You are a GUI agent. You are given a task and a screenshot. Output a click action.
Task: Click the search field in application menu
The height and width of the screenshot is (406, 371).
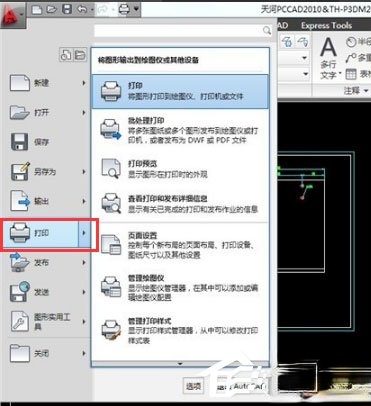[x=183, y=31]
